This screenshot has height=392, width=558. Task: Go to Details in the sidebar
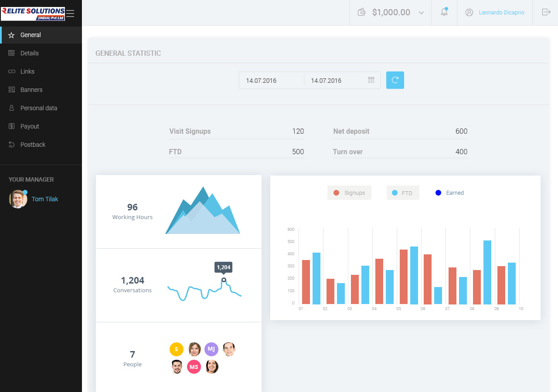point(30,53)
